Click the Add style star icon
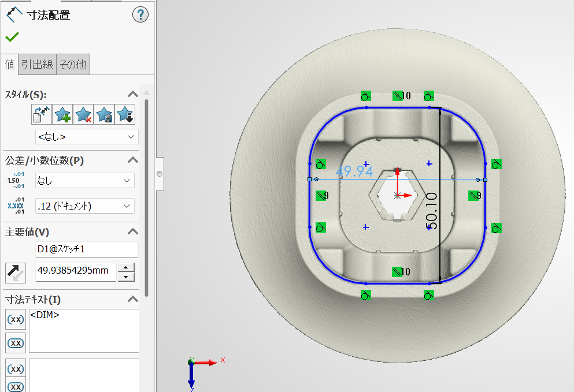Screen dimensions: 574x392 tap(62, 114)
